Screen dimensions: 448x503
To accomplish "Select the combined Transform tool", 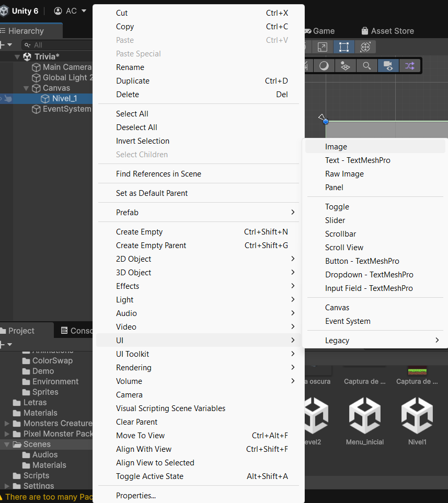I will pos(365,47).
